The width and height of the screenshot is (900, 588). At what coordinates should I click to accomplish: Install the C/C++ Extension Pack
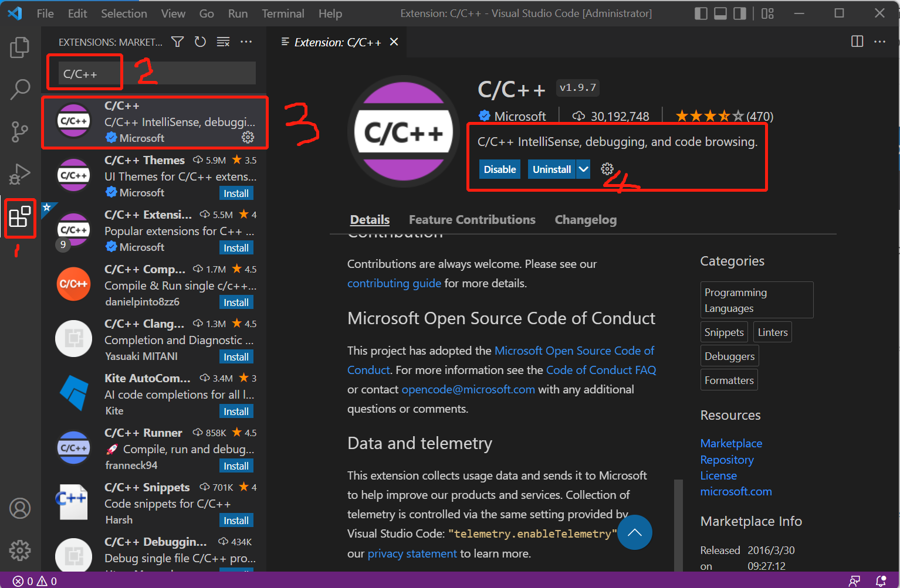(236, 247)
